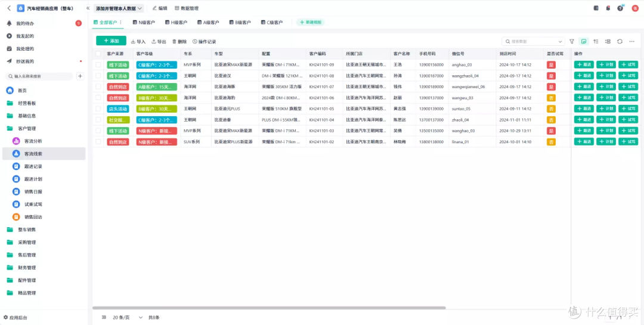Go to 首页 home page
Viewport: 644px width, 325px height.
coord(22,91)
